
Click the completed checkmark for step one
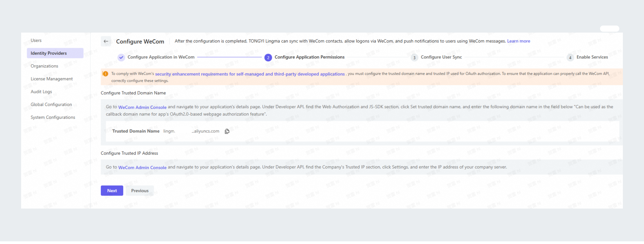pos(121,57)
